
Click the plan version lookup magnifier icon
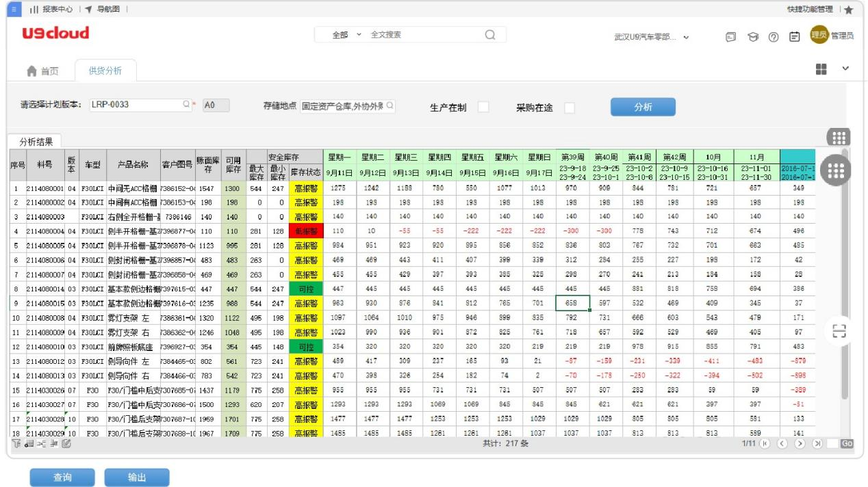coord(186,105)
